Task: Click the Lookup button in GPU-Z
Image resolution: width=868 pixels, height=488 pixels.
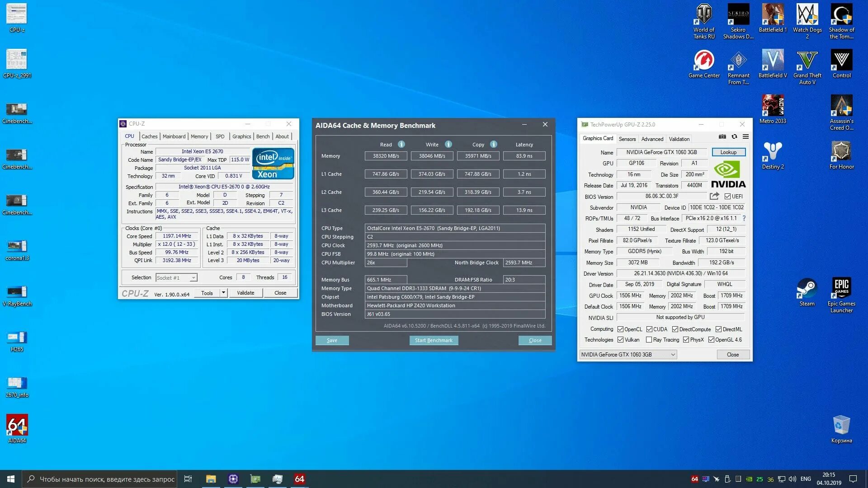Action: point(728,152)
